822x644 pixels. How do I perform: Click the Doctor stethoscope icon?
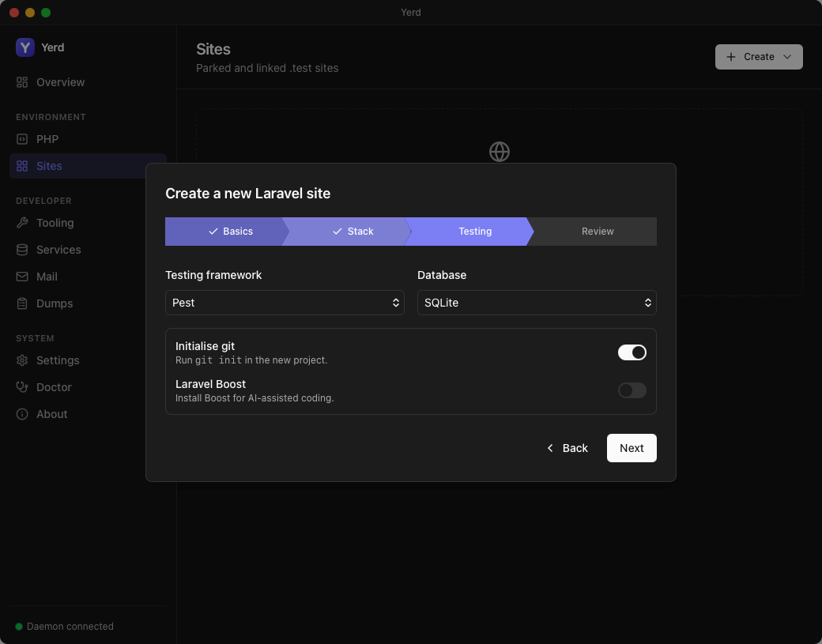(x=22, y=387)
